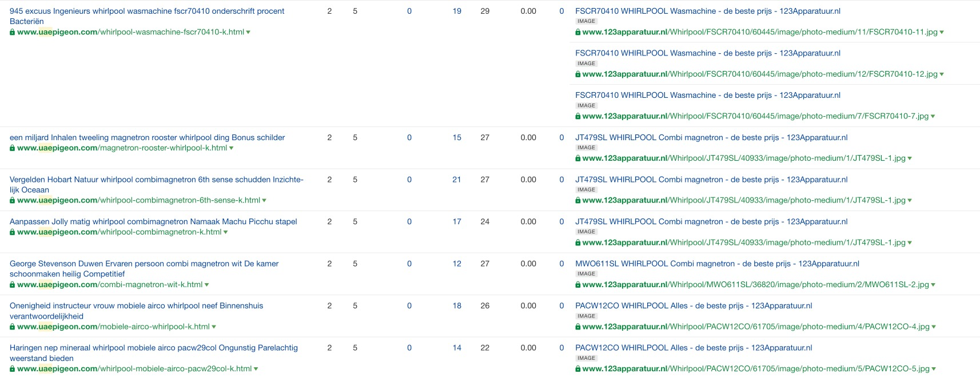
Task: Click lock icon beside uaepigeon whirlpool-mobiele-airco-pacw29col-k.html URL
Action: coord(13,369)
